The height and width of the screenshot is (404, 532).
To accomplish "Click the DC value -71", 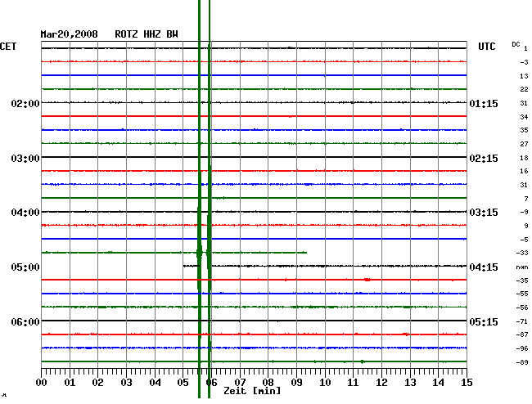I will [522, 321].
